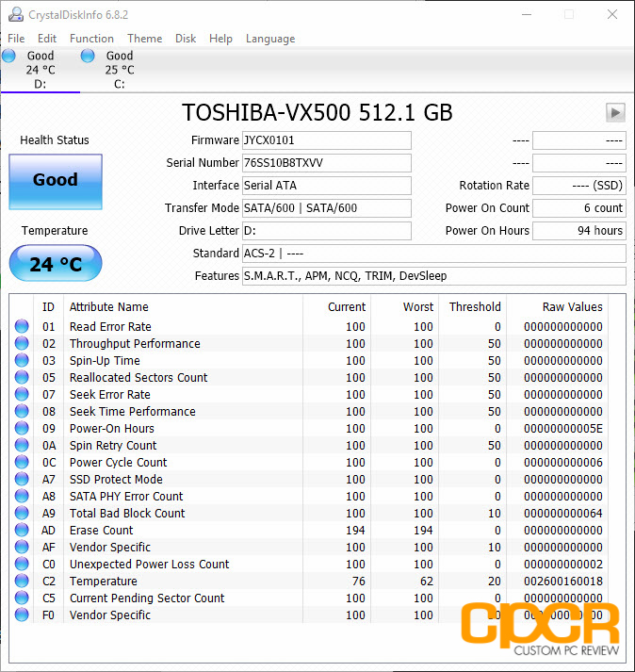The image size is (635, 672).
Task: Open the Edit menu
Action: 47,39
